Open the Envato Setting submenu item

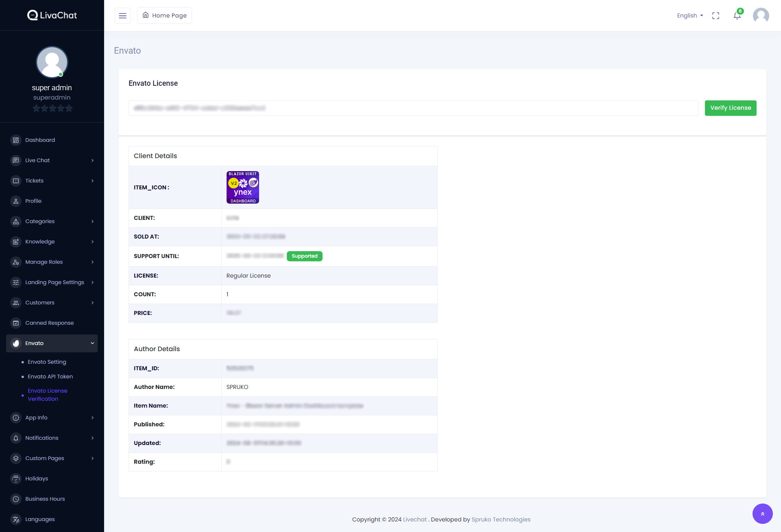click(47, 362)
